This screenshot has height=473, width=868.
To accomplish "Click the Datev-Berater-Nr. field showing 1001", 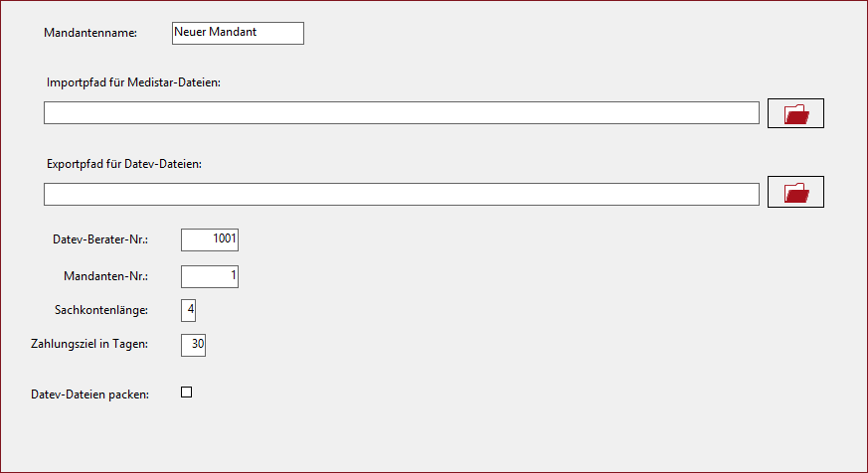I will (210, 239).
